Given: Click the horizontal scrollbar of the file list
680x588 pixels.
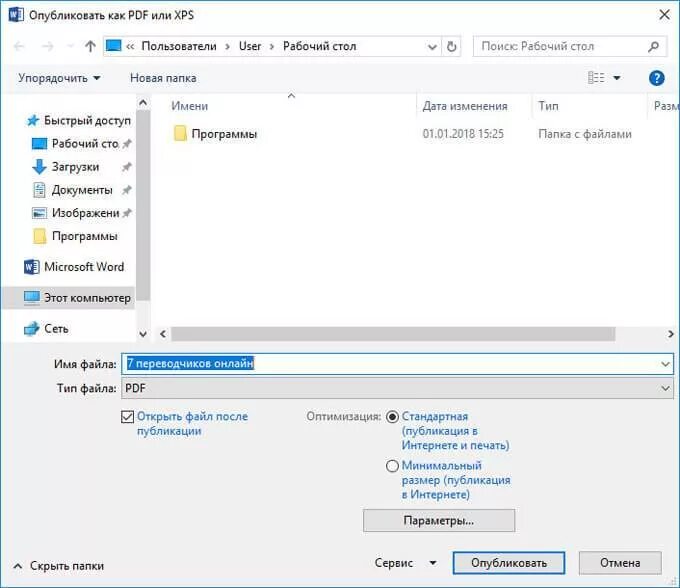Looking at the screenshot, I should [x=393, y=334].
